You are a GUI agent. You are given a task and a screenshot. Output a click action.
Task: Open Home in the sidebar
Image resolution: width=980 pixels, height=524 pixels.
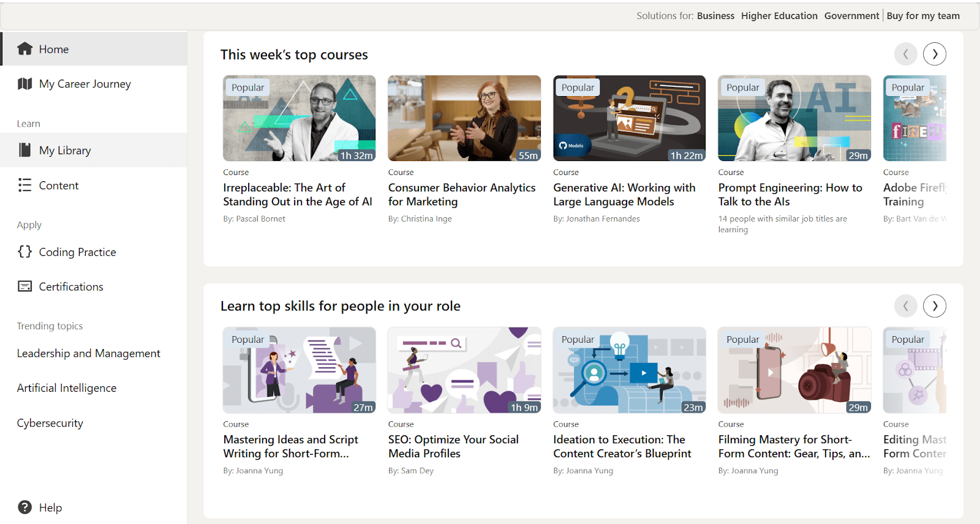coord(94,49)
